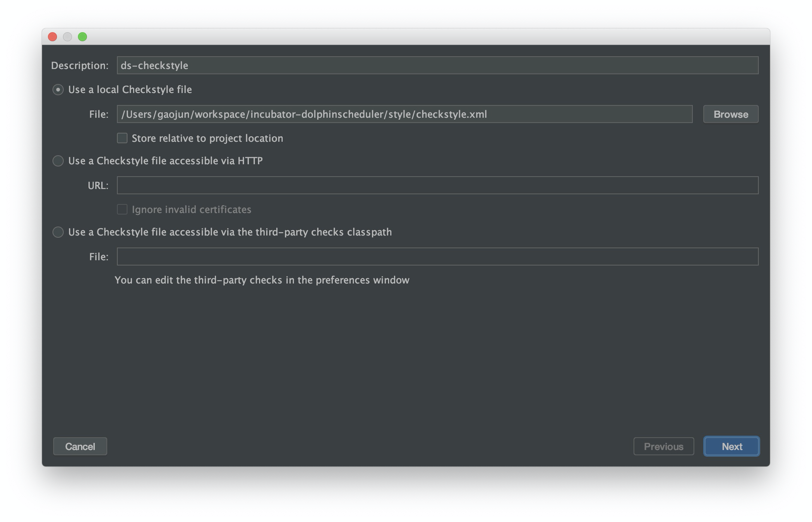This screenshot has height=522, width=812.
Task: Choose third-party checks classpath radio option
Action: click(x=58, y=232)
